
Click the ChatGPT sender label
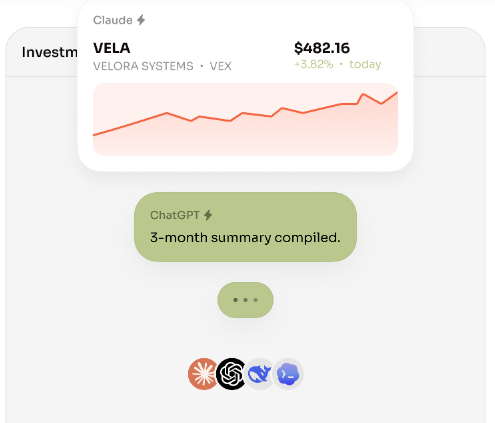point(175,215)
